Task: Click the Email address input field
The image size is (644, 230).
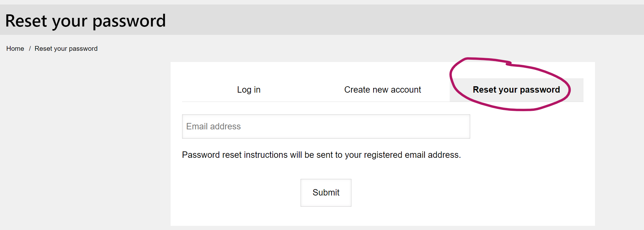Action: (326, 126)
